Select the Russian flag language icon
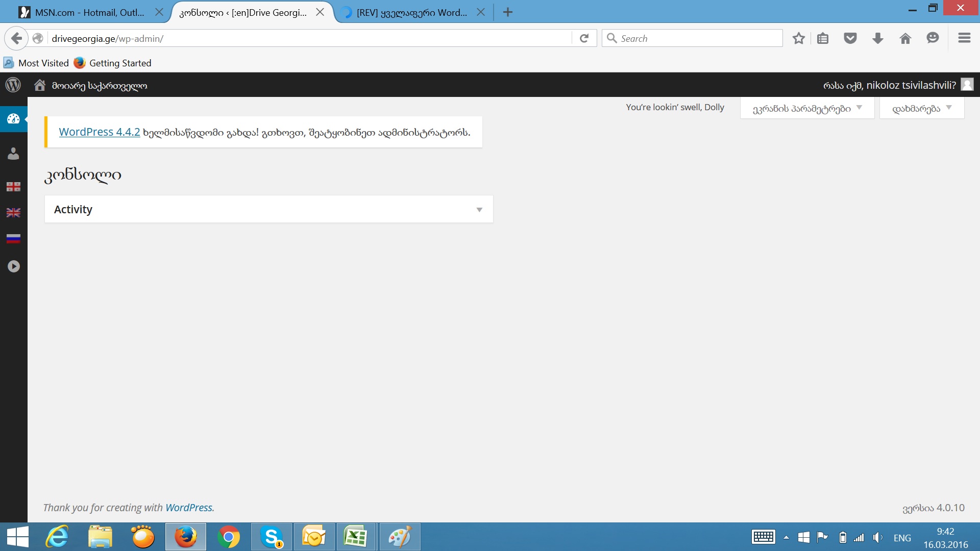 coord(13,238)
